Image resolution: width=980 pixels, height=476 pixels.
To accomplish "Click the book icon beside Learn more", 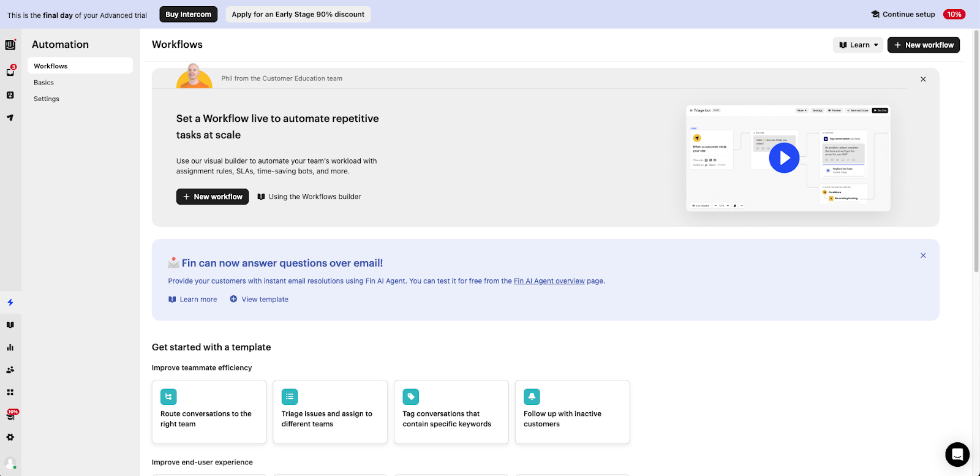I will pyautogui.click(x=172, y=300).
